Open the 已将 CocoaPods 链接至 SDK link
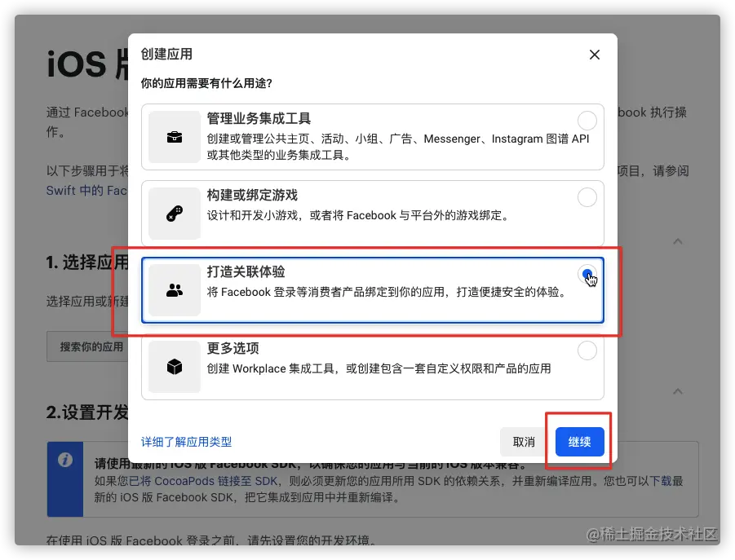735x560 pixels. [203, 481]
